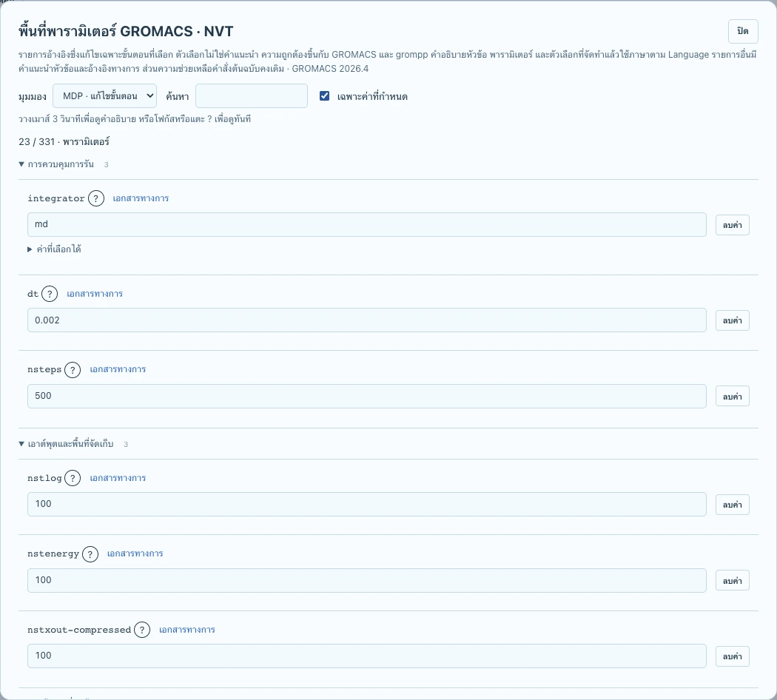Image resolution: width=777 pixels, height=700 pixels.
Task: Click the nstxout-compressed value input field
Action: (x=367, y=656)
